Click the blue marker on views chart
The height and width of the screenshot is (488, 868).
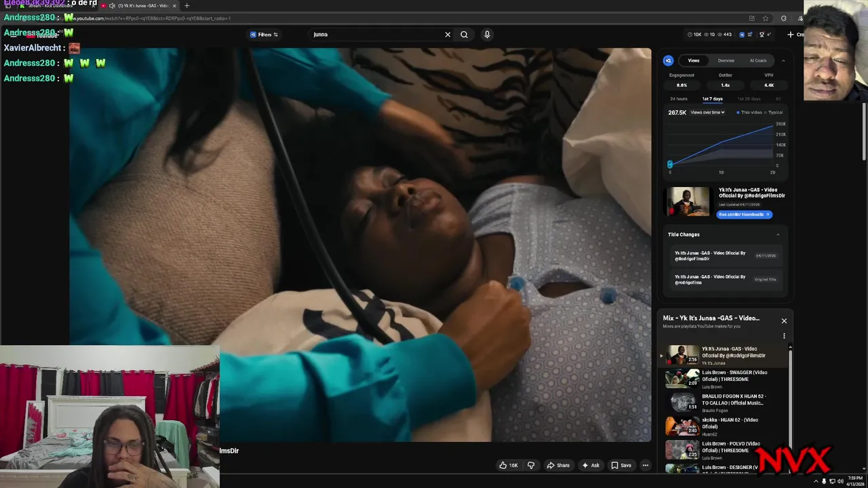click(670, 164)
